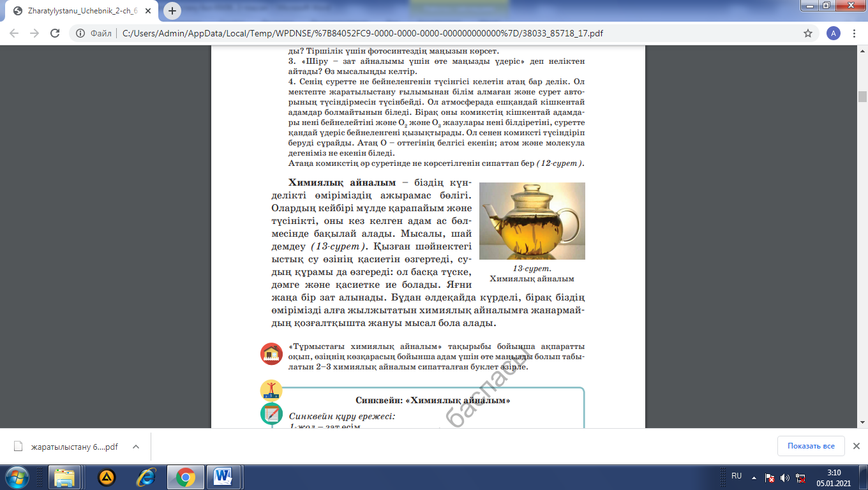Expand the download options chevron for жаратылыстану
The image size is (868, 490).
(136, 447)
